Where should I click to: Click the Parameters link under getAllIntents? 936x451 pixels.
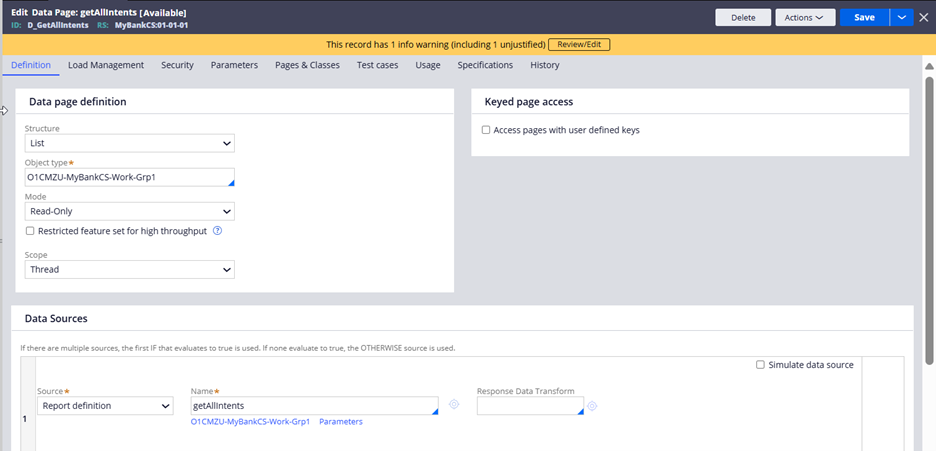click(340, 422)
